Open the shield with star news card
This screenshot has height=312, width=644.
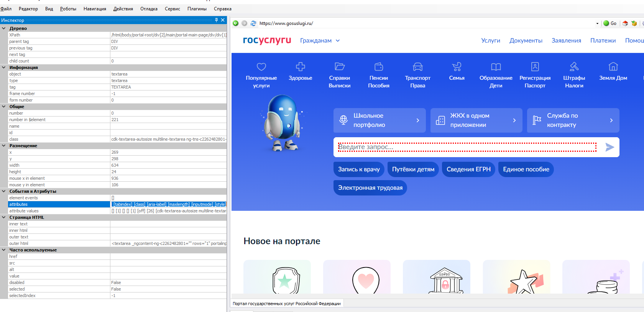click(277, 277)
